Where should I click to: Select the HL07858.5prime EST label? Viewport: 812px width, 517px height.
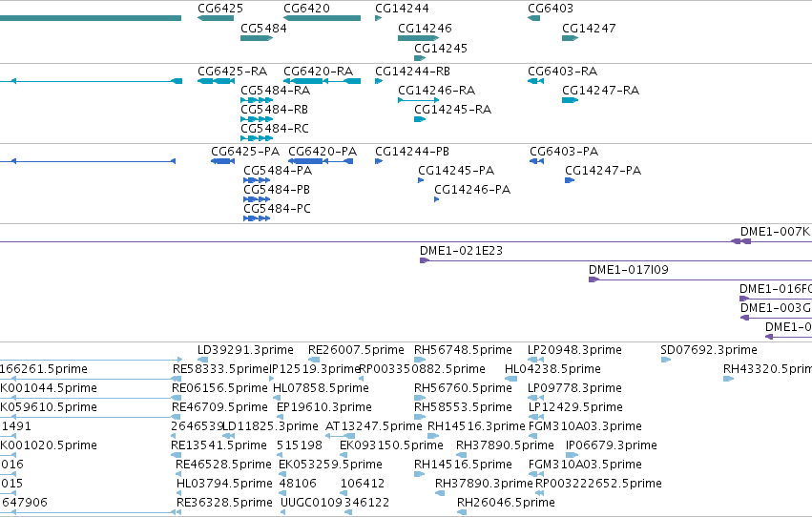click(x=321, y=388)
